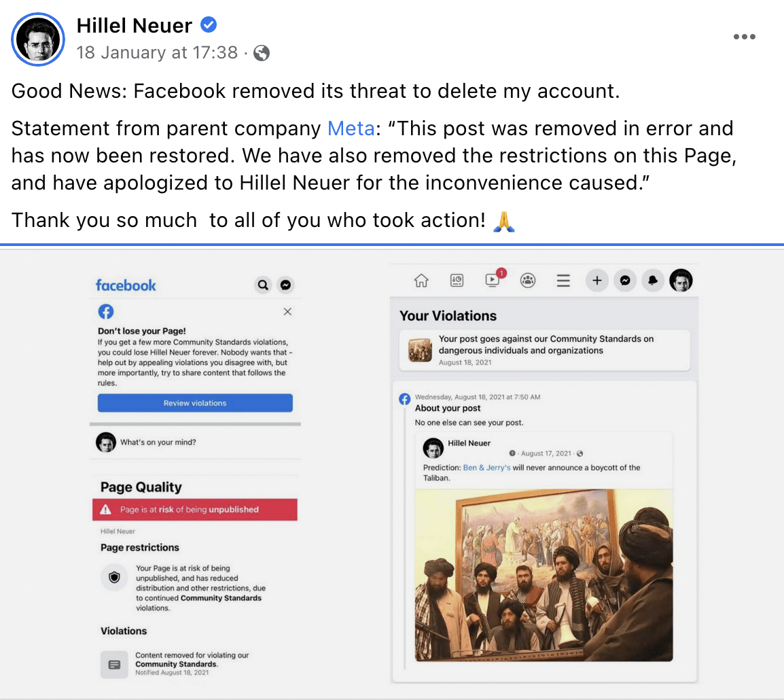Click the post timestamp 18 January at 17:38

click(157, 52)
